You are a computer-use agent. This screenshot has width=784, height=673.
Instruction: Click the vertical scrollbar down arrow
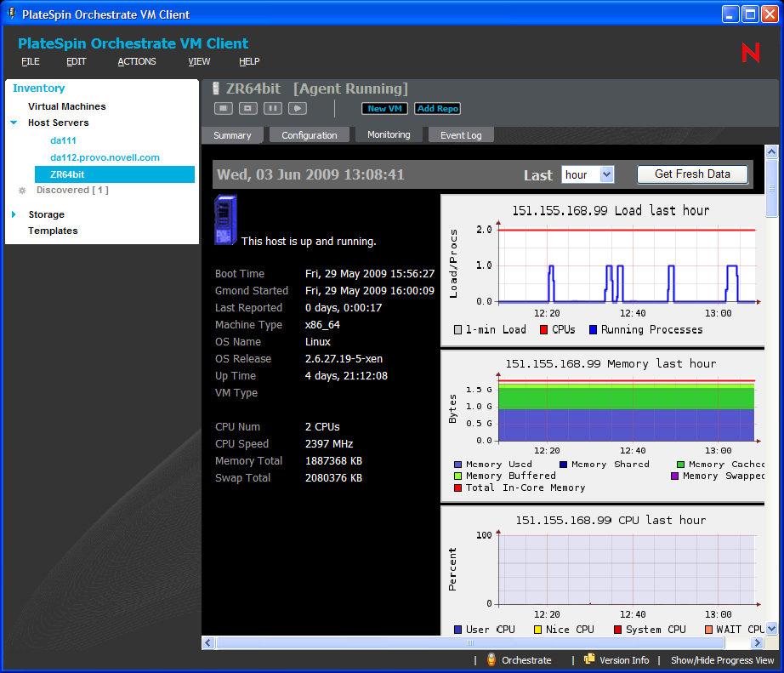point(771,629)
